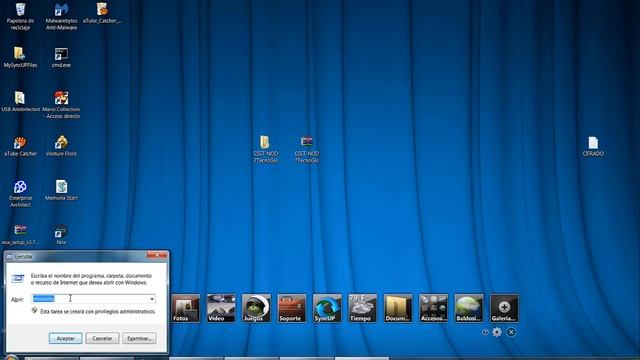Image resolution: width=640 pixels, height=360 pixels.
Task: Open the Docum... folder tile
Action: [398, 308]
